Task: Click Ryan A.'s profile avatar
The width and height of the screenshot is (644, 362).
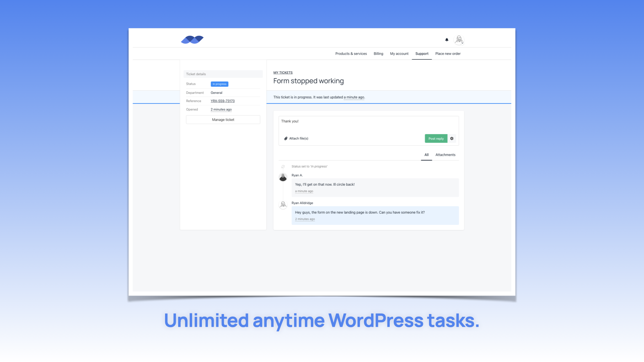Action: click(283, 177)
